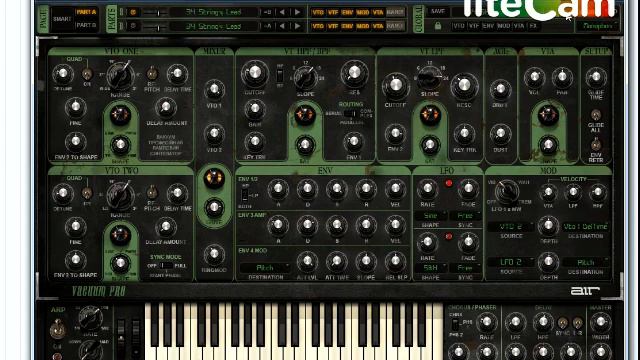The image size is (640, 360).
Task: Open the ENV 4 MOD Destination dropdown
Action: 265,268
